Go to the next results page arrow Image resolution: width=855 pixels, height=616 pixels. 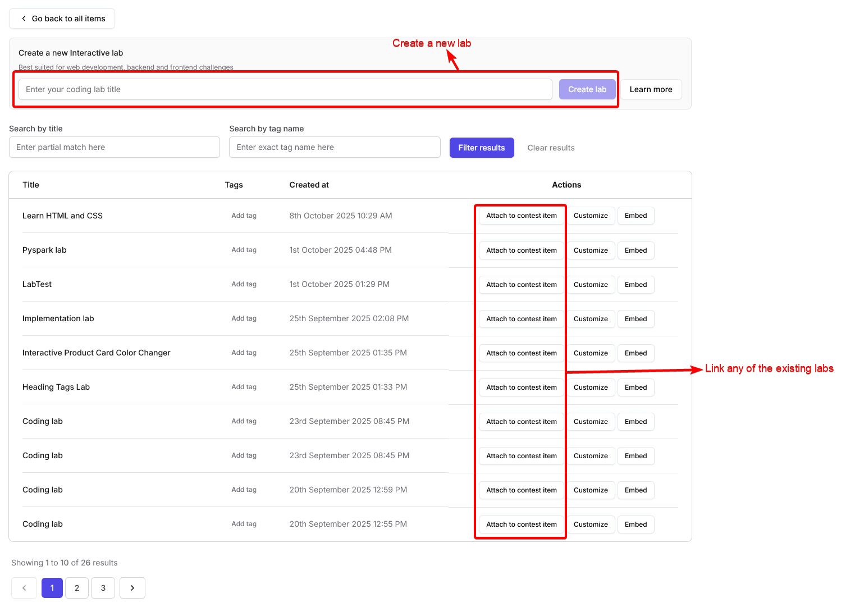(x=132, y=588)
